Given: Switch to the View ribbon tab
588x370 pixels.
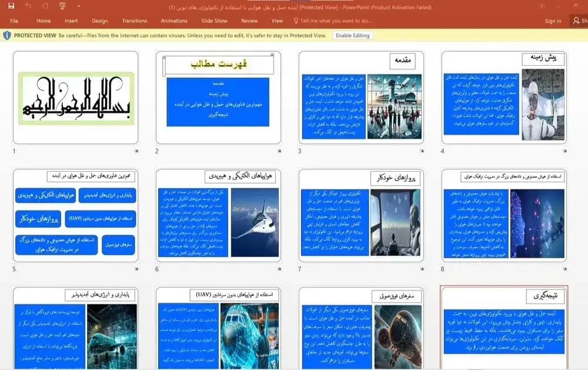Looking at the screenshot, I should (x=277, y=21).
